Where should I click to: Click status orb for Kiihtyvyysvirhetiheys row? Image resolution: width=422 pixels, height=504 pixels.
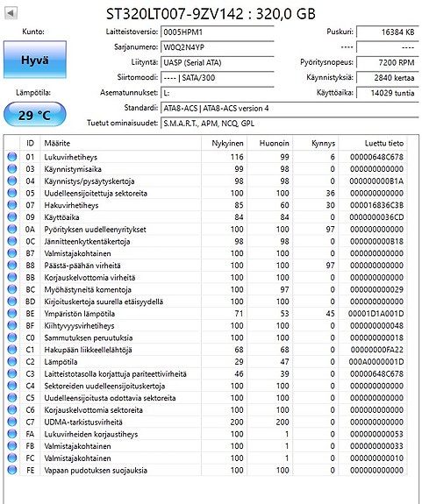tap(12, 325)
